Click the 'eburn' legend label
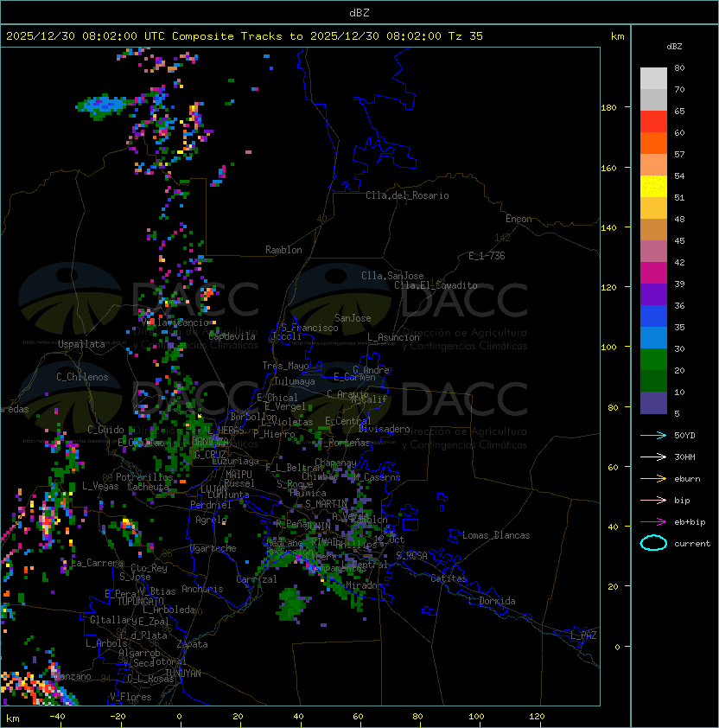Image resolution: width=719 pixels, height=728 pixels. click(x=687, y=479)
